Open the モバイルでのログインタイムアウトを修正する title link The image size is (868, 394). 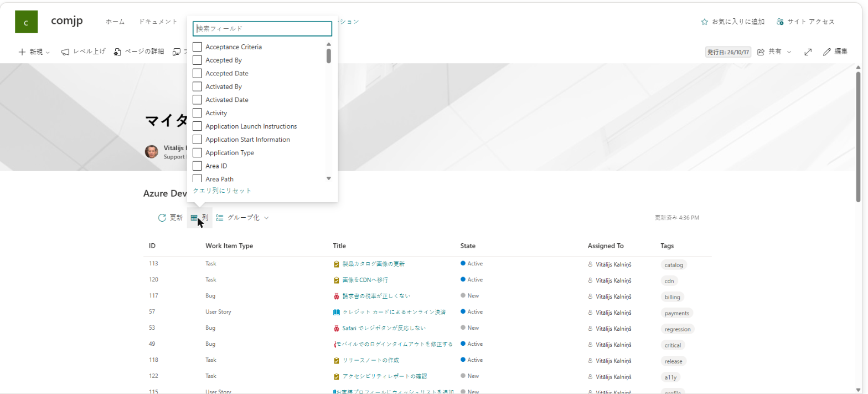pyautogui.click(x=395, y=345)
